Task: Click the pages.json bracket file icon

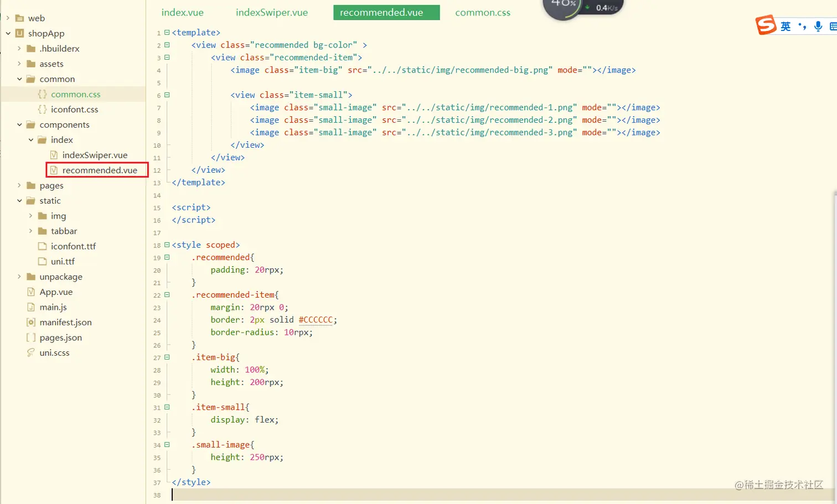Action: (31, 337)
